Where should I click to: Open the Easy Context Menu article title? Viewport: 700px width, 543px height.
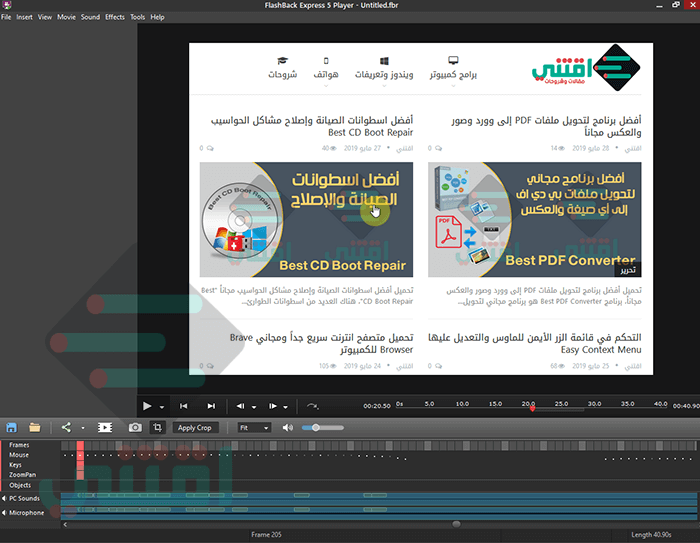535,343
